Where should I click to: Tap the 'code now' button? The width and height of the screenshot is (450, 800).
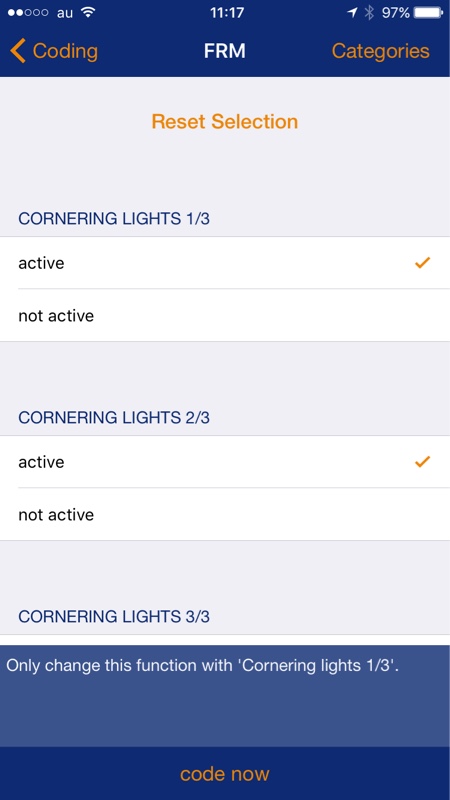pyautogui.click(x=225, y=773)
